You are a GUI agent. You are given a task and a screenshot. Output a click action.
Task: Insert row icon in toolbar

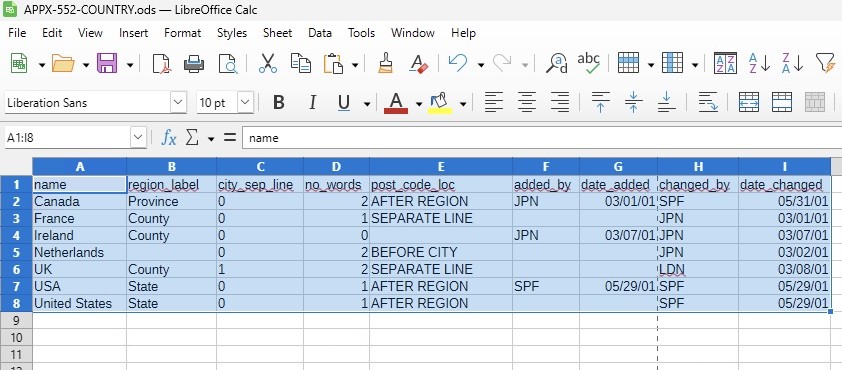tap(628, 64)
